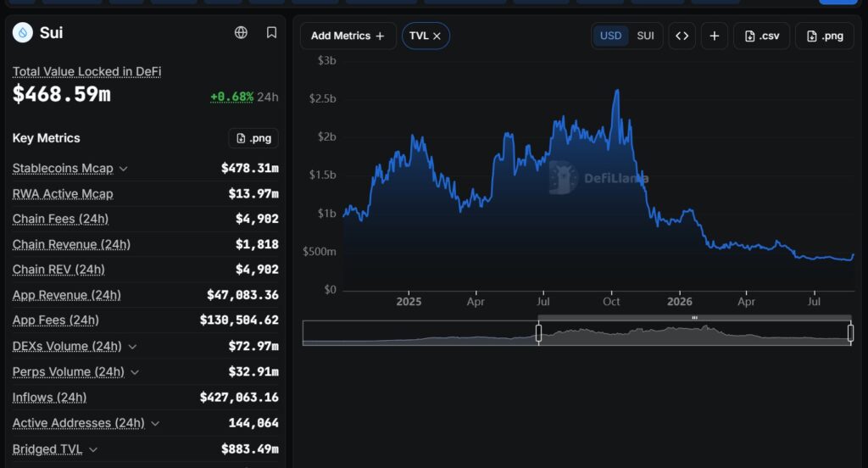This screenshot has width=868, height=468.
Task: Click the range slider top grip bar
Action: pyautogui.click(x=695, y=318)
